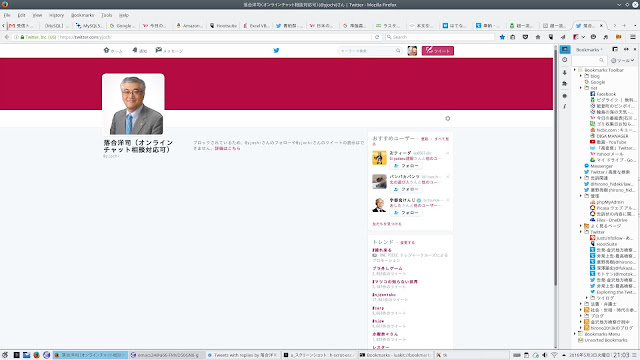Show tabs further right with the arrow
This screenshot has height=360, width=640.
point(614,25)
